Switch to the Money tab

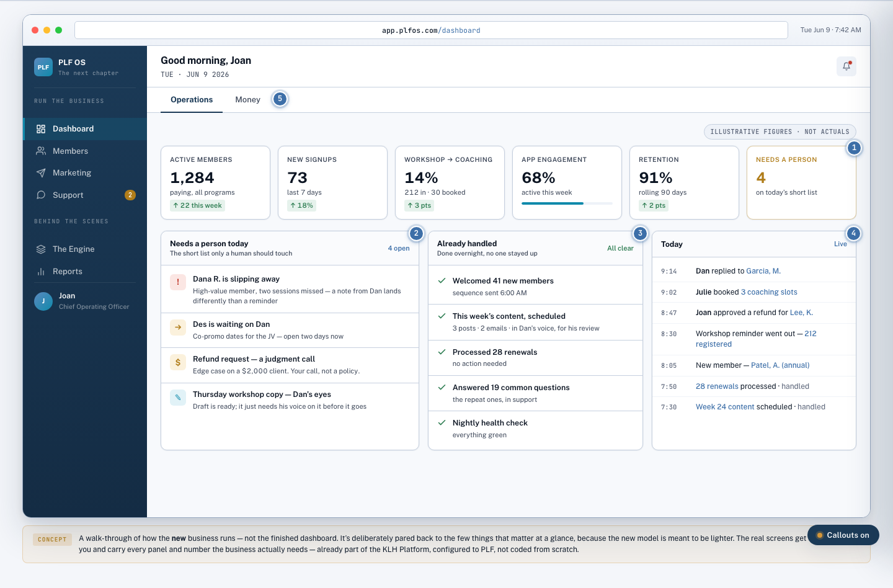[247, 100]
